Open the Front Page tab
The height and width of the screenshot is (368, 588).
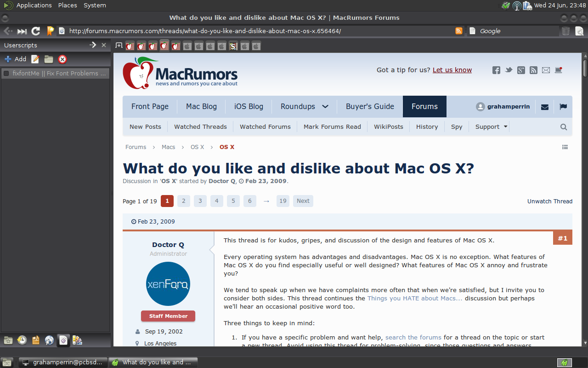click(150, 106)
